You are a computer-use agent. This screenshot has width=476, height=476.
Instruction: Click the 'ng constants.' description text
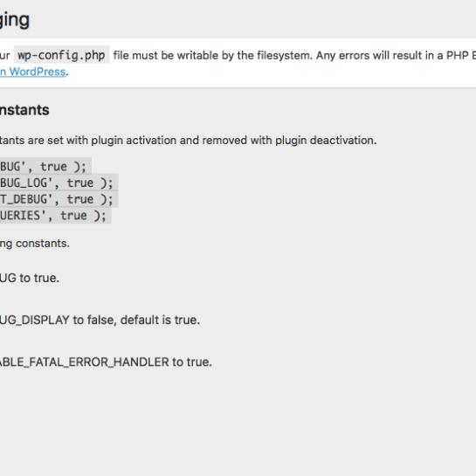[35, 244]
